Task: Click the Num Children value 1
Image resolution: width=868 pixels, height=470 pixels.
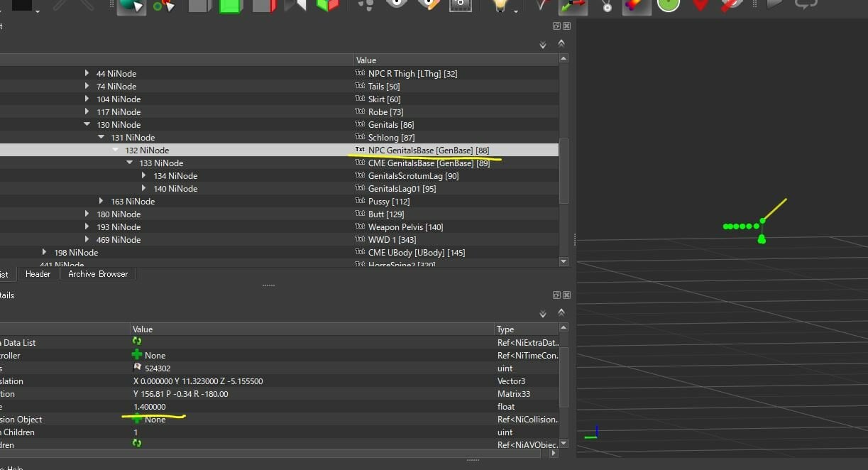Action: click(x=136, y=432)
